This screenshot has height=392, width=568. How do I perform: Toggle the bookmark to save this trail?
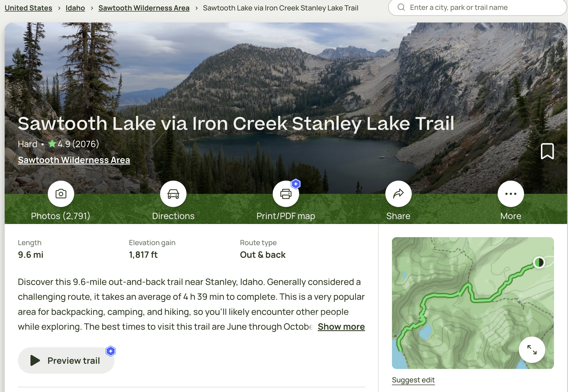click(x=547, y=151)
